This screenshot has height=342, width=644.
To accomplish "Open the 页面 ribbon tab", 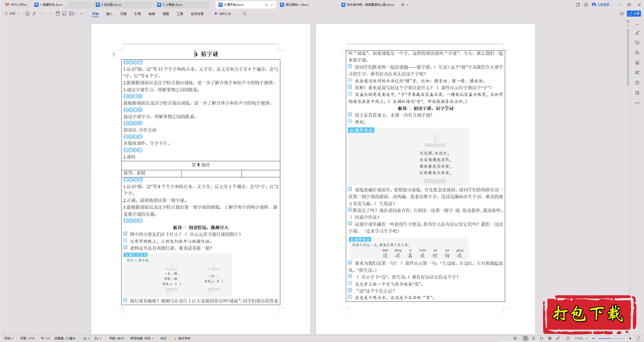I will click(123, 14).
